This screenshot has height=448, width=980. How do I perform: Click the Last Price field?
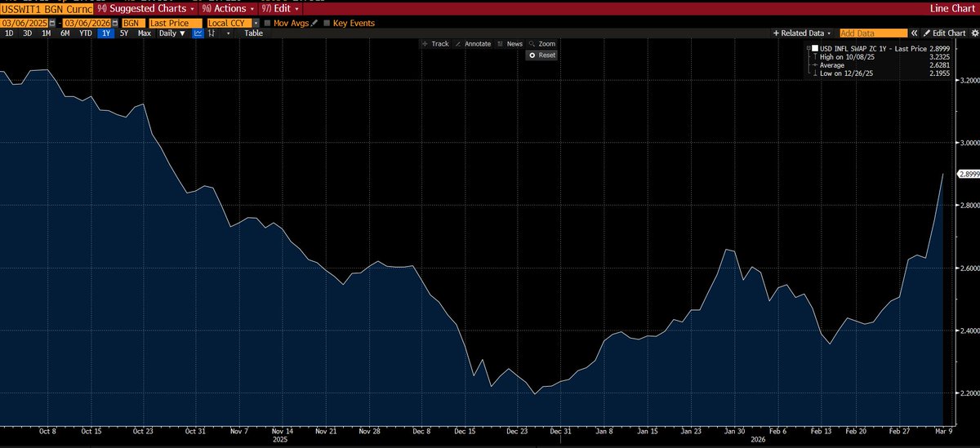point(176,23)
